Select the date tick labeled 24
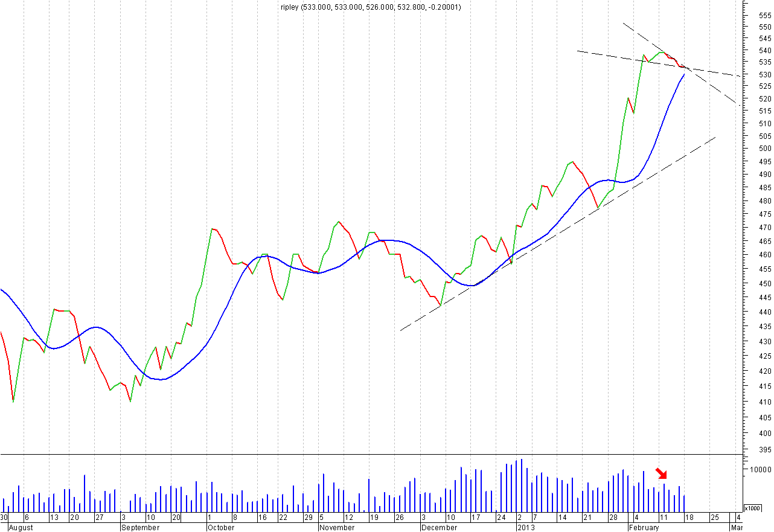 (x=501, y=518)
